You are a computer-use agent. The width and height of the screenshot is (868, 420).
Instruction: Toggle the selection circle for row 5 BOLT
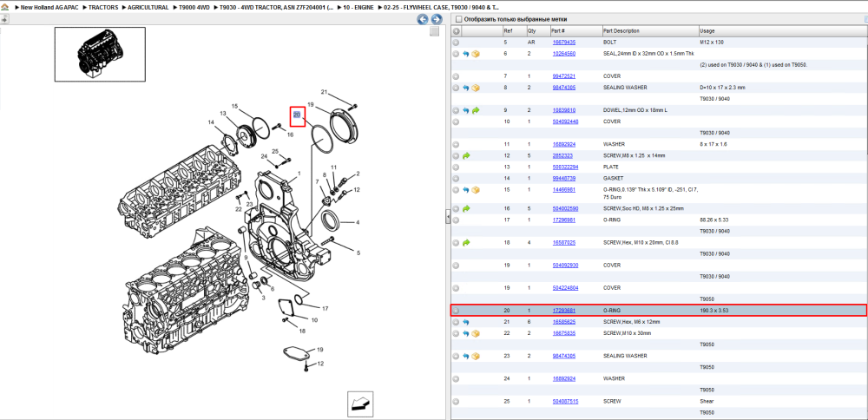[x=457, y=42]
